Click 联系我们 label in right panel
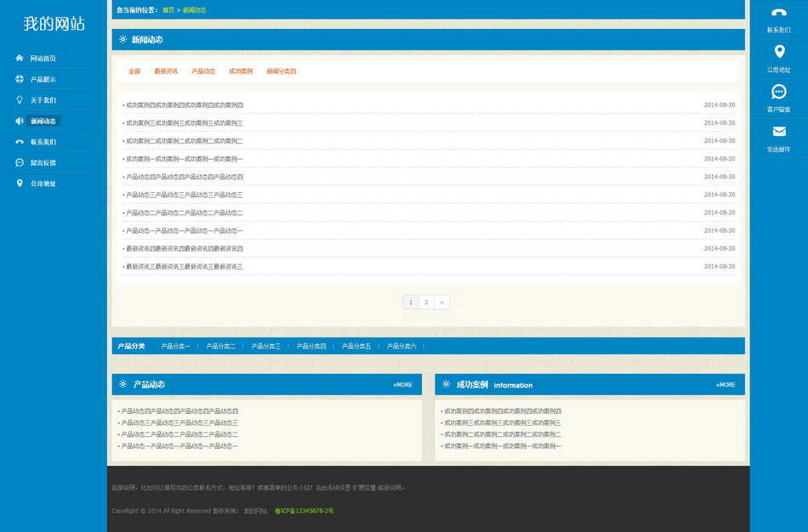The width and height of the screenshot is (808, 532). (x=778, y=30)
